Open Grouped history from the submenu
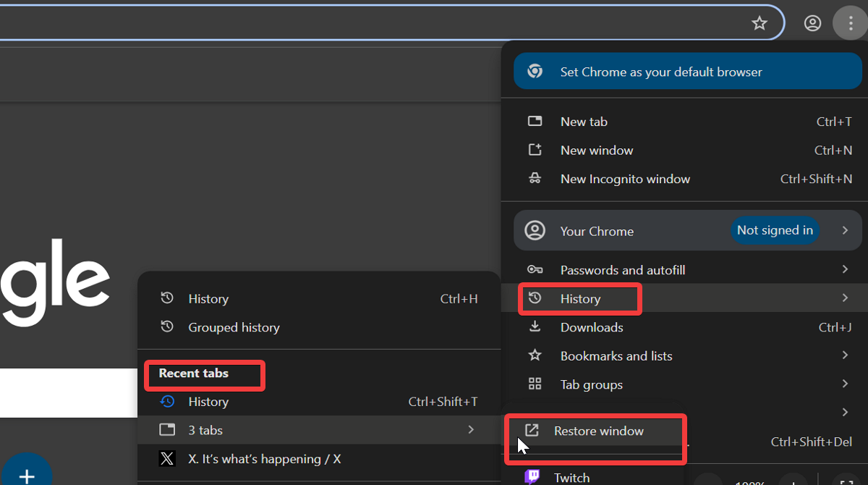 (x=234, y=327)
